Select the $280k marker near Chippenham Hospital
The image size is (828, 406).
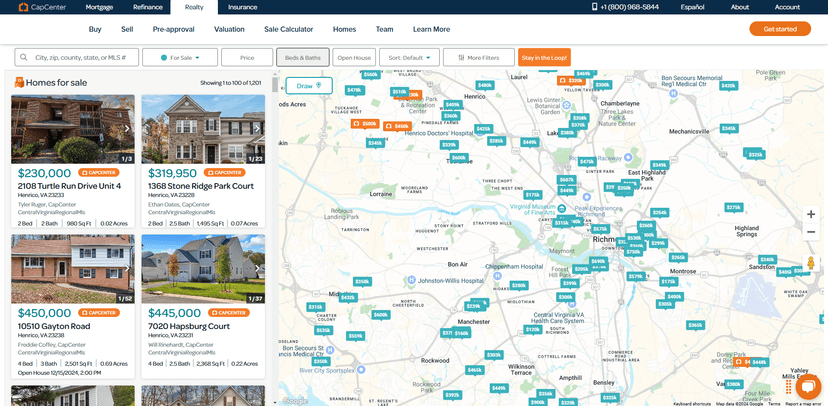pyautogui.click(x=519, y=286)
